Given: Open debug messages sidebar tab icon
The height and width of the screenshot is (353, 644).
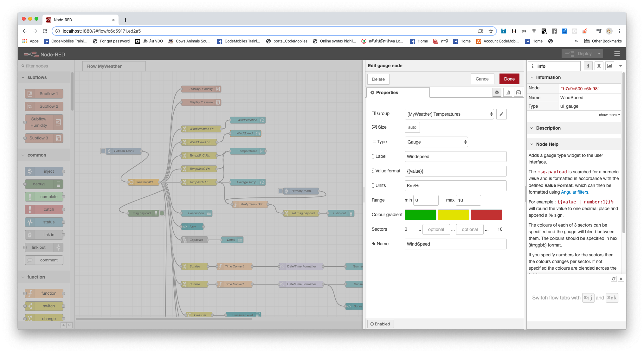Looking at the screenshot, I should 599,66.
